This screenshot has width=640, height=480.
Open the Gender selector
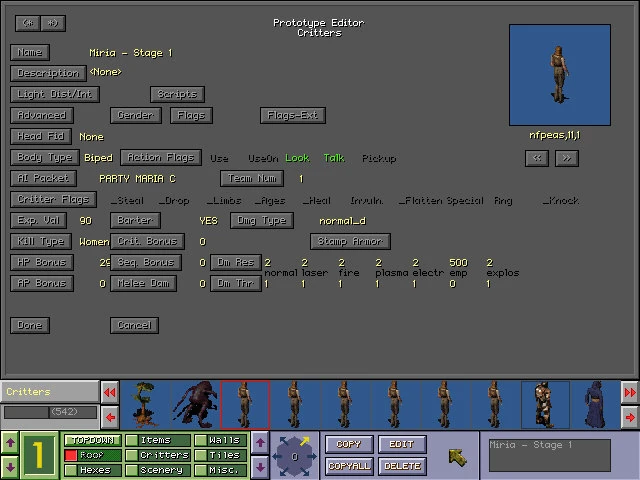(136, 115)
